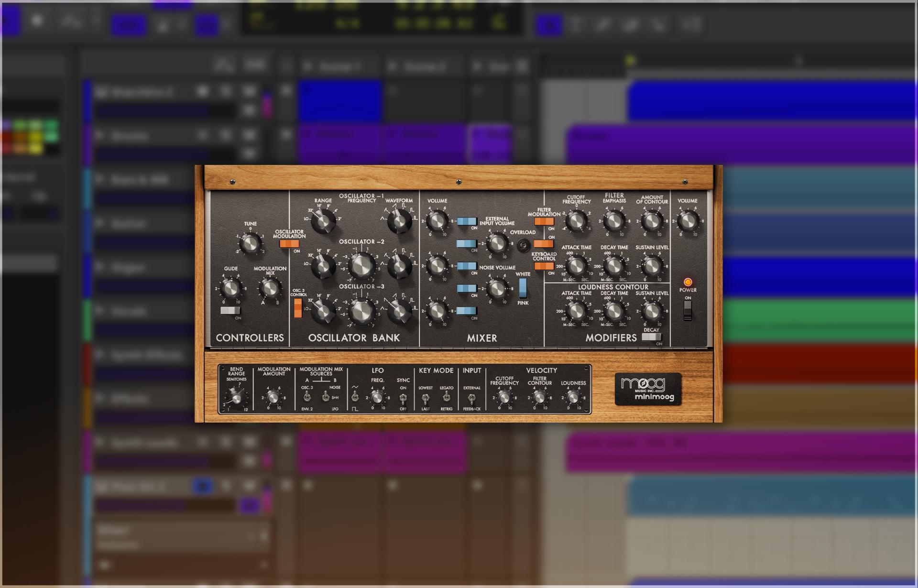Toggle the Oscillator Modulation switch
The width and height of the screenshot is (918, 588).
pyautogui.click(x=289, y=244)
